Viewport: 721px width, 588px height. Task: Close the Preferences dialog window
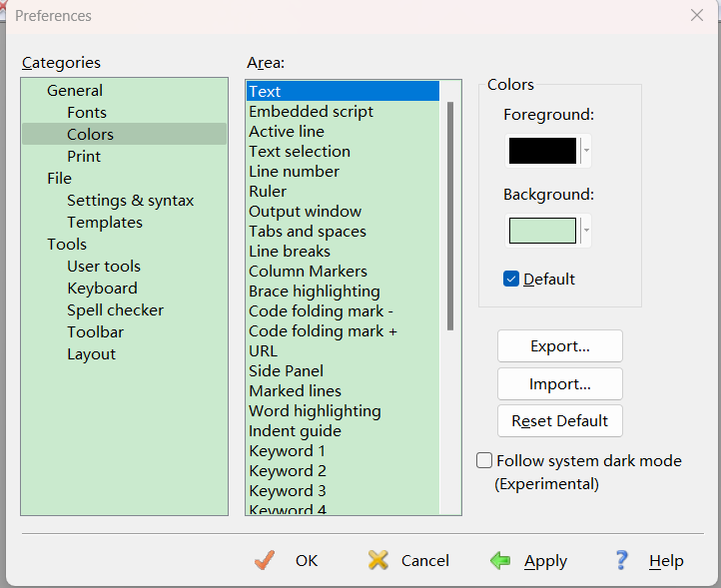[697, 15]
